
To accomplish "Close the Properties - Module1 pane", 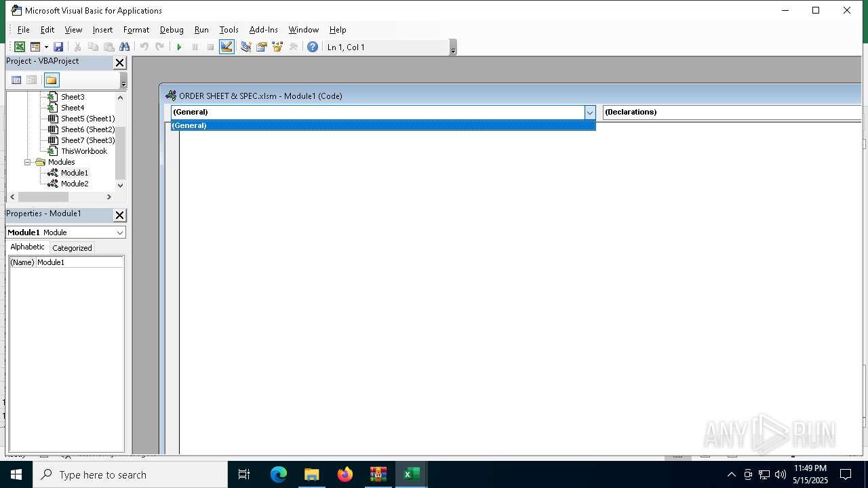I will pyautogui.click(x=119, y=215).
